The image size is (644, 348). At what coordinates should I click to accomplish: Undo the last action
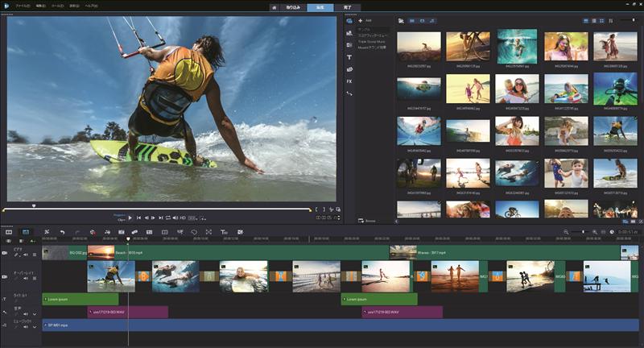click(x=62, y=232)
